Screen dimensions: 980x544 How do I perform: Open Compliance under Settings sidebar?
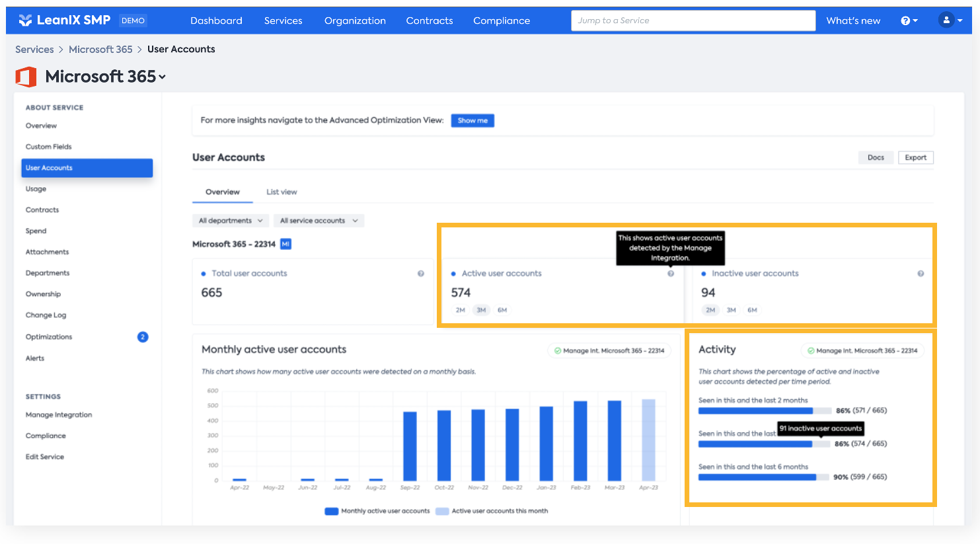click(46, 436)
